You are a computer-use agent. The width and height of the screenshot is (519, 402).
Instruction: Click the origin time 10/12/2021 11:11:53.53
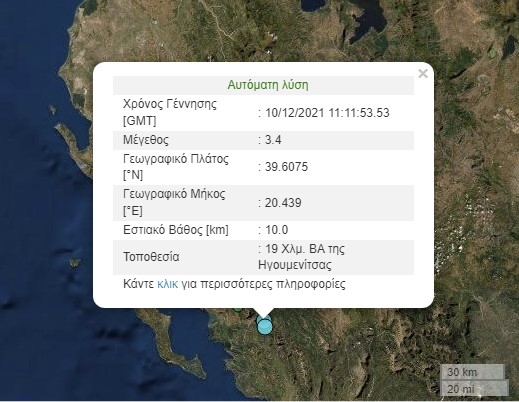tap(327, 113)
